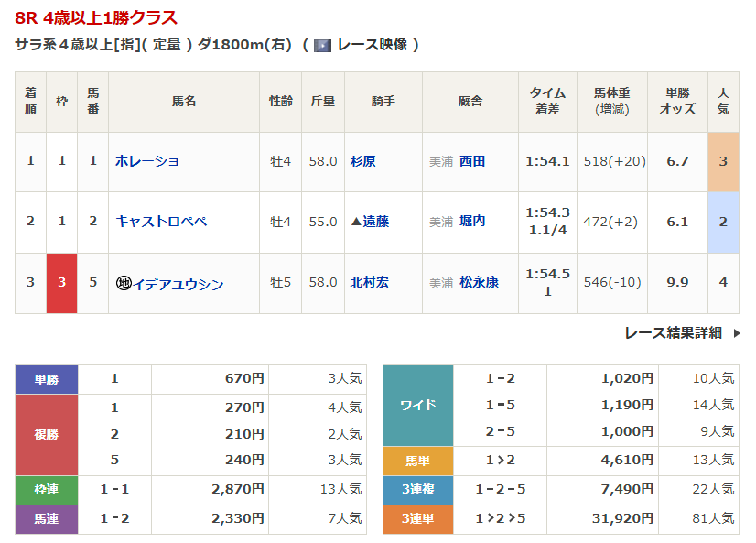The image size is (756, 543).
Task: Click the 3連単 payout label
Action: [418, 518]
